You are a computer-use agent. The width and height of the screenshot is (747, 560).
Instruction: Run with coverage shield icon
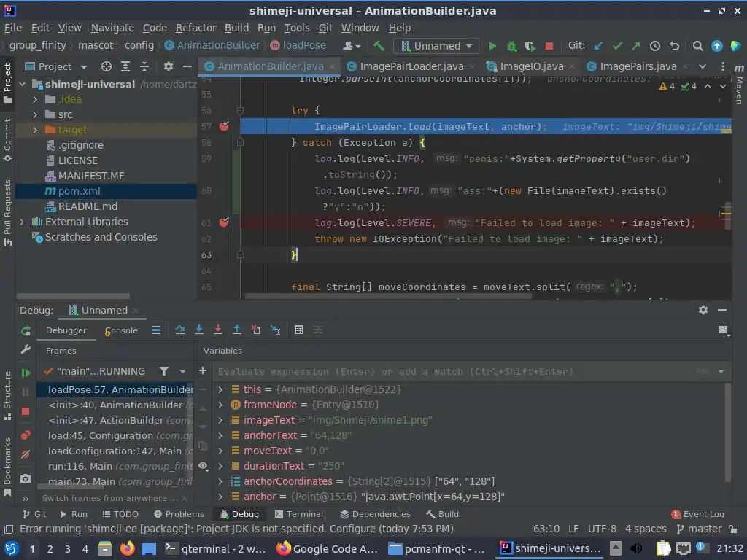point(530,46)
